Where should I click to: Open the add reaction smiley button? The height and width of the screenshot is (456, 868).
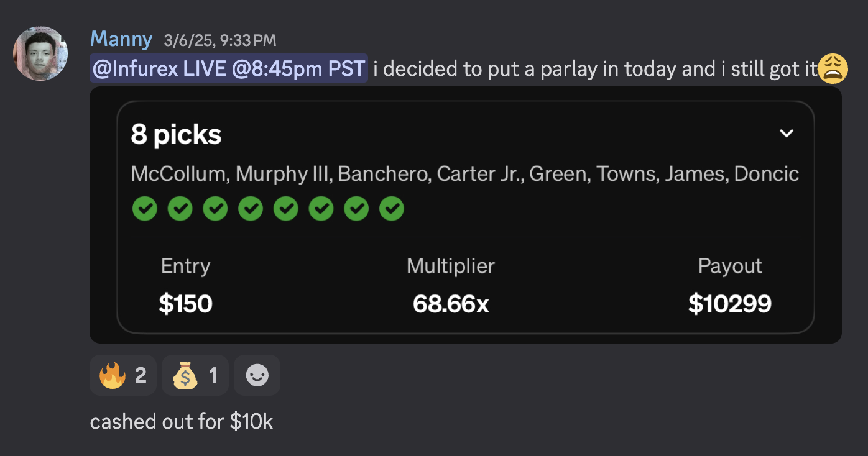coord(257,375)
